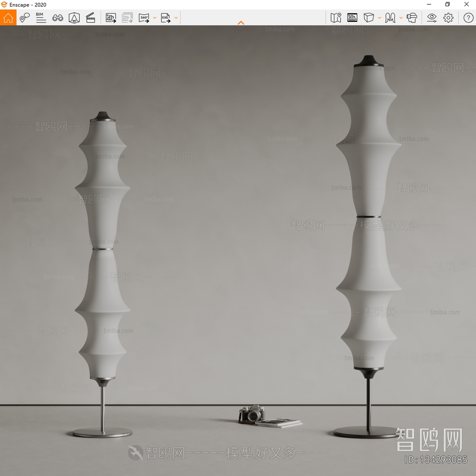
Task: Export a 360 panorama
Action: click(144, 18)
